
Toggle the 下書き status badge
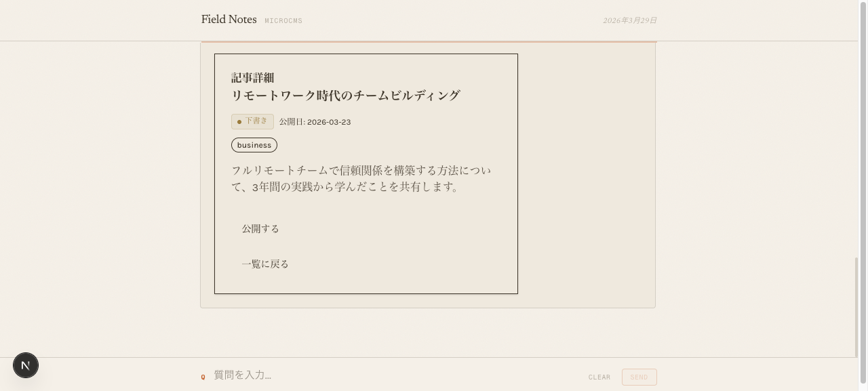(x=252, y=122)
